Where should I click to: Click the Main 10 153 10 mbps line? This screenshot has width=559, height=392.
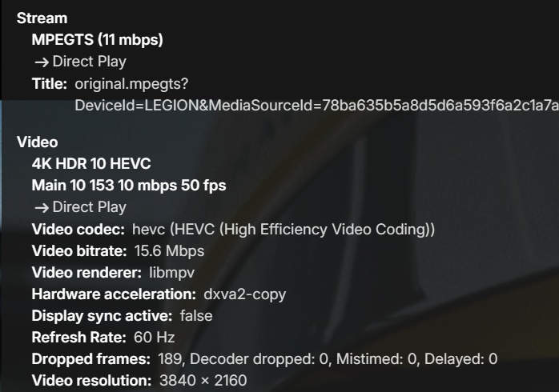pyautogui.click(x=128, y=186)
